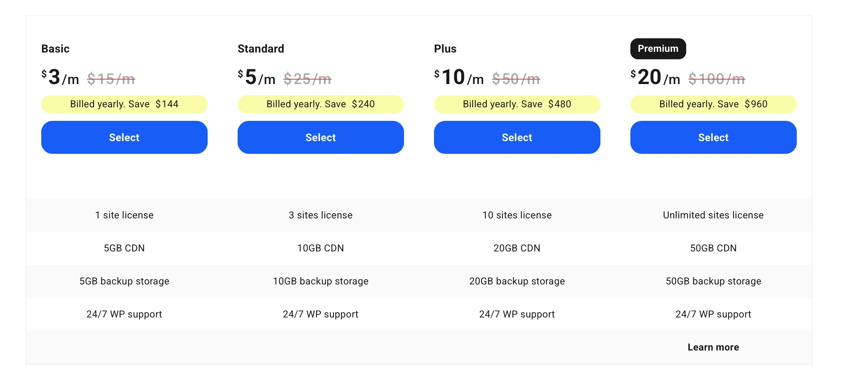Click the Save $480 yearly banner

(x=517, y=104)
